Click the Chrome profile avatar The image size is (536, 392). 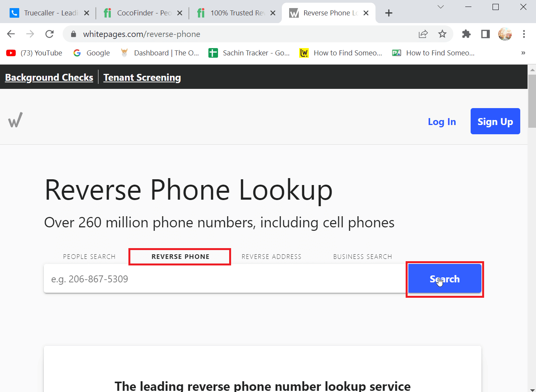point(505,34)
